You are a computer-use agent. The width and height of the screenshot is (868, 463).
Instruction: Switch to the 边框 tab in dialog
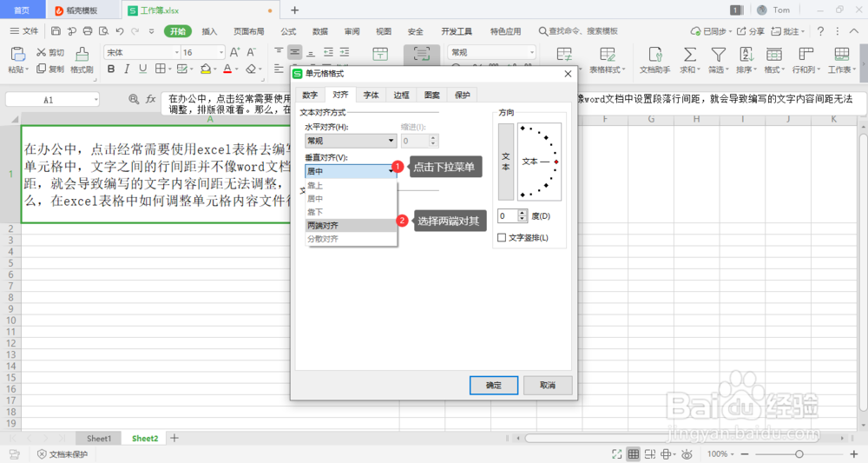401,96
